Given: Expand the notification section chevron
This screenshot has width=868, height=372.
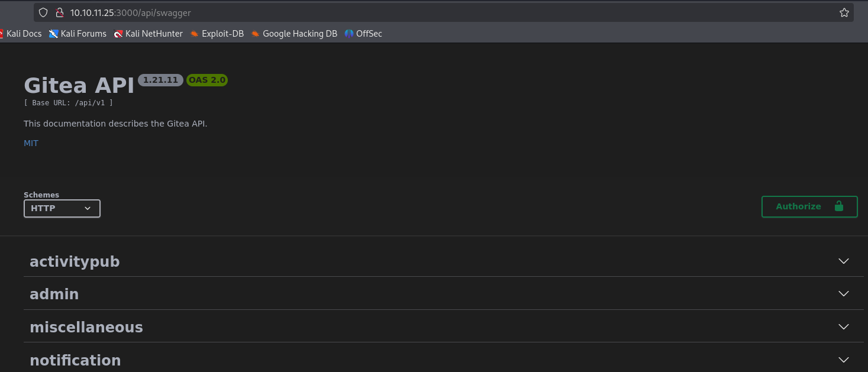Looking at the screenshot, I should coord(844,360).
